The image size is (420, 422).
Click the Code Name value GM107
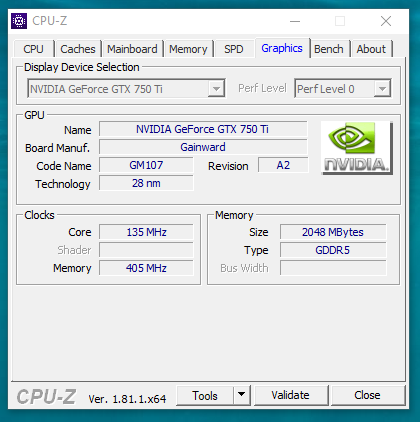tap(146, 165)
